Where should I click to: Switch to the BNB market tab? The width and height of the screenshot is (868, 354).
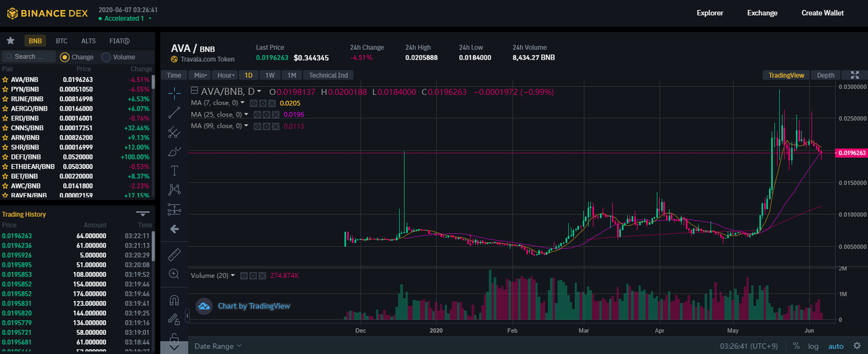pyautogui.click(x=35, y=41)
